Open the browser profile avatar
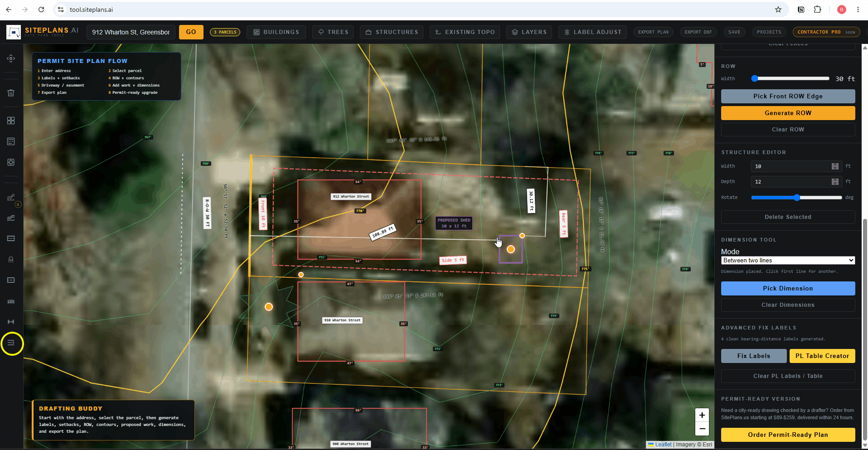The image size is (868, 450). click(x=842, y=10)
